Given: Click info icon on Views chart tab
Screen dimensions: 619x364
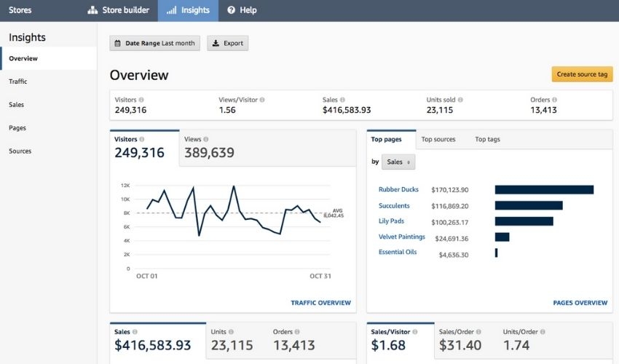Looking at the screenshot, I should [205, 139].
